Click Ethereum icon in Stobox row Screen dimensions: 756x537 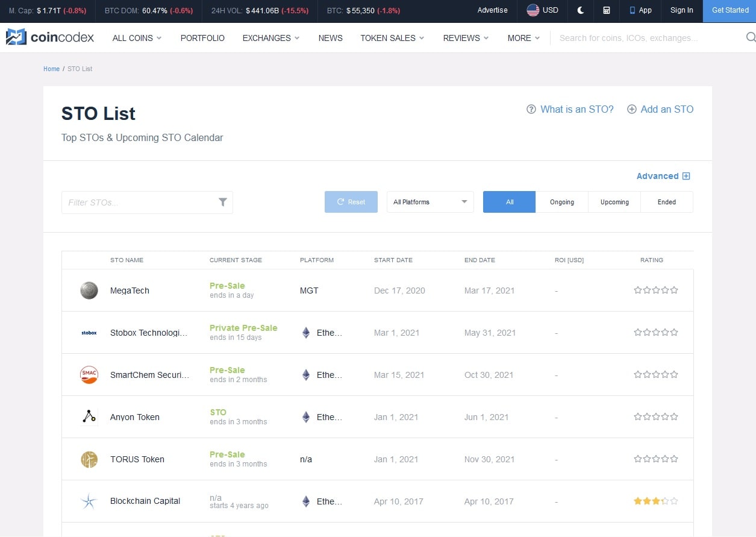pyautogui.click(x=306, y=333)
